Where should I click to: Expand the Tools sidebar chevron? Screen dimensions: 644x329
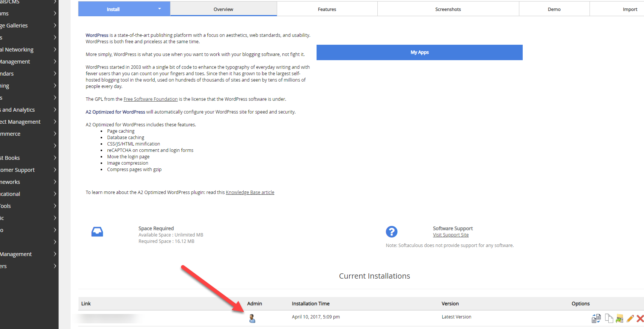pyautogui.click(x=55, y=206)
